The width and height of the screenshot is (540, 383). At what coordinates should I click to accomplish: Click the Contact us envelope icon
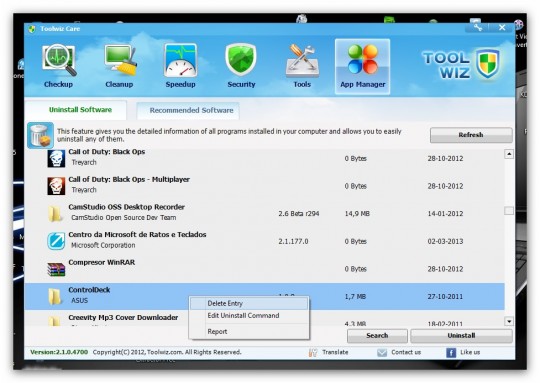click(382, 353)
